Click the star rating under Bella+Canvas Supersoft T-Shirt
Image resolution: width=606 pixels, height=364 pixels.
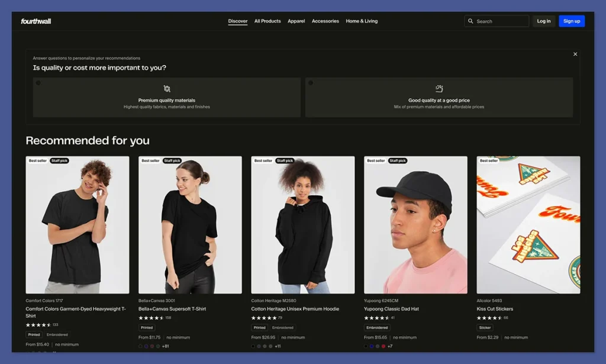(151, 318)
